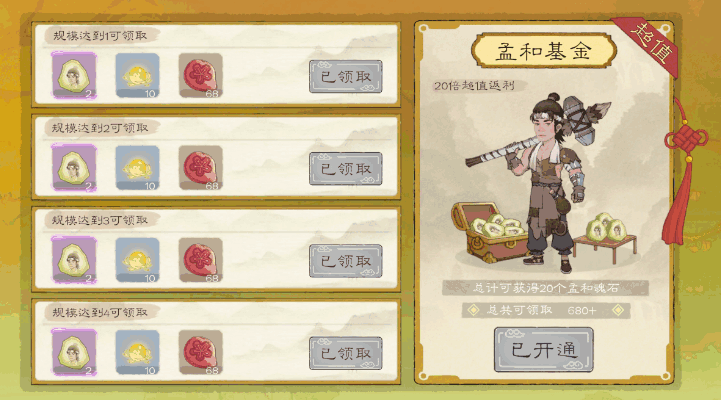Select the gold ingot reward in the 规模达到1 row
Viewport: 721px width, 400px height.
tap(137, 75)
